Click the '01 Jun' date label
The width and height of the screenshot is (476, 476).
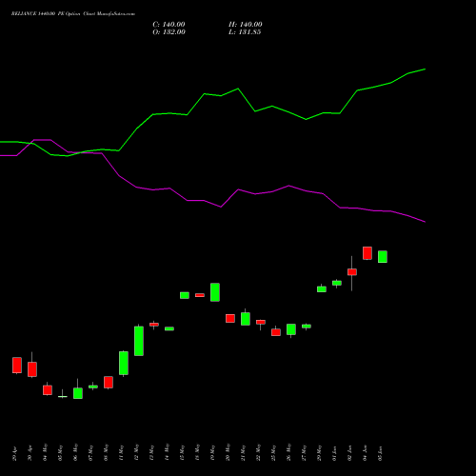pos(334,453)
